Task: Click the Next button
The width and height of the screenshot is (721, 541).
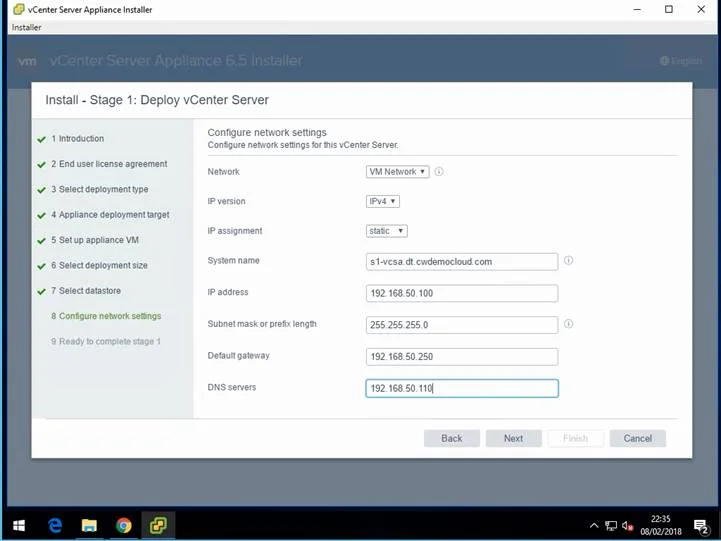Action: coord(514,438)
